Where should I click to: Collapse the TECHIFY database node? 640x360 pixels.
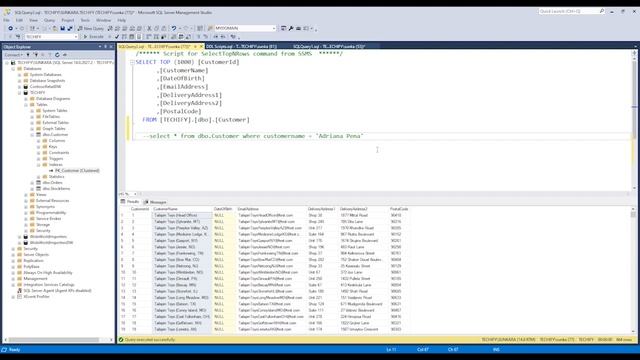pos(19,93)
